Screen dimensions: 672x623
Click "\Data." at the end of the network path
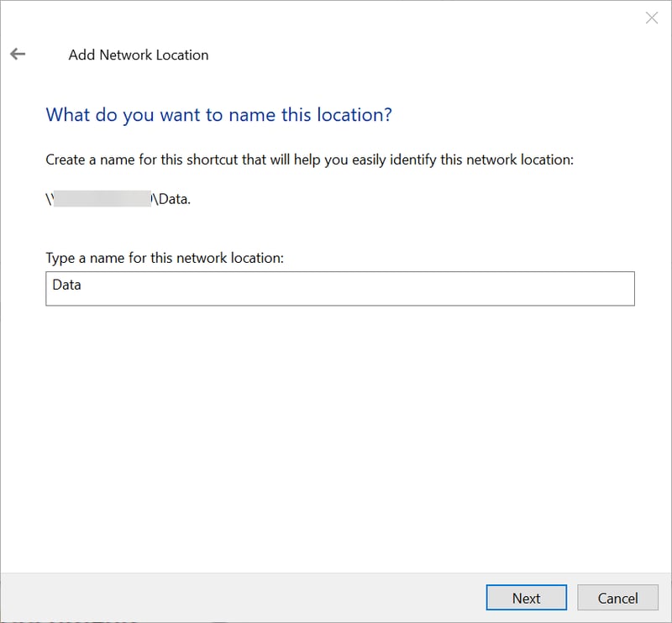click(x=171, y=200)
